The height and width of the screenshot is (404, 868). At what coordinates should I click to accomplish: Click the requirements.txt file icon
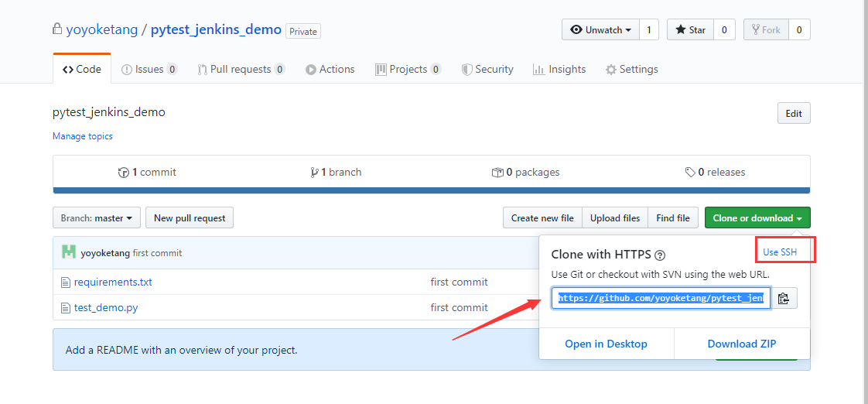(66, 282)
